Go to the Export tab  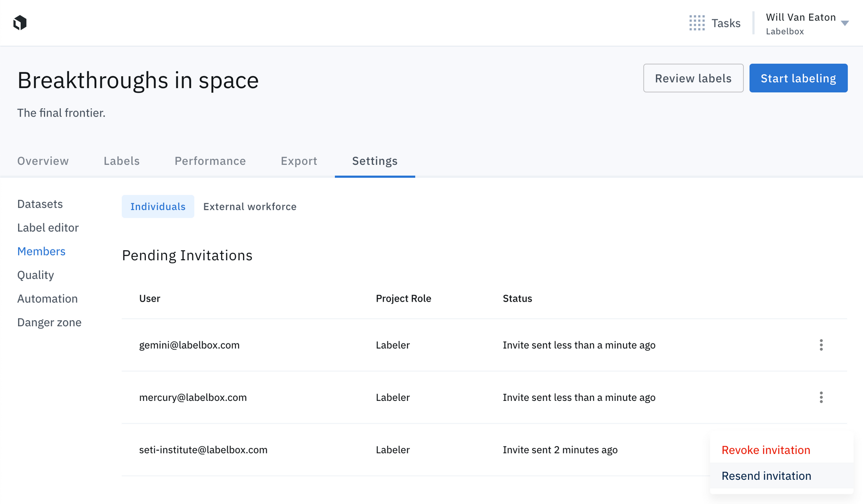(299, 161)
